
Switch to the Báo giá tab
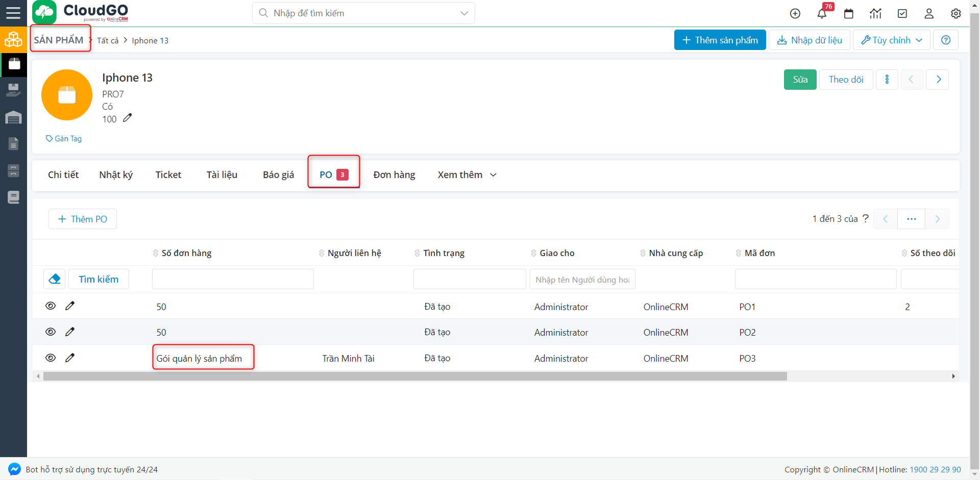[x=278, y=175]
